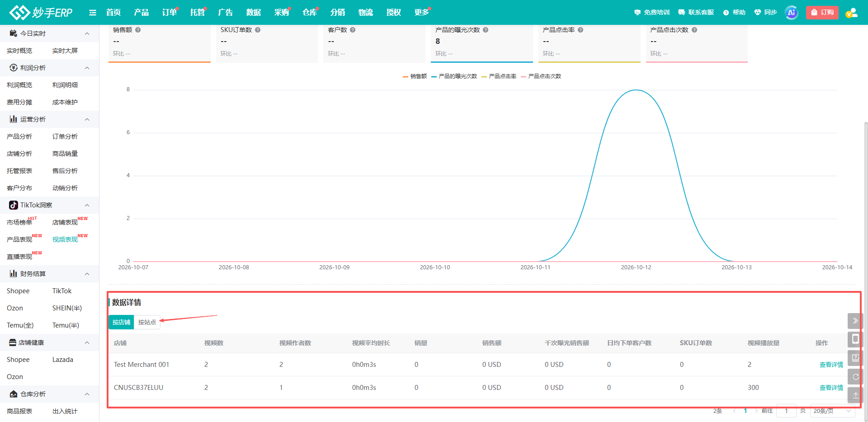Click the back-to-top floating icon
This screenshot has height=422, width=868.
[855, 395]
